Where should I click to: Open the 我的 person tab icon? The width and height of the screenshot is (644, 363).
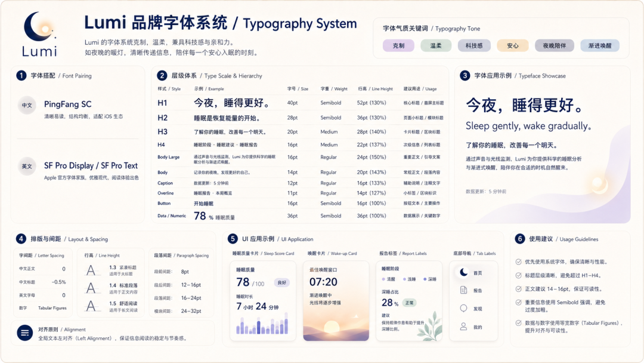point(464,327)
